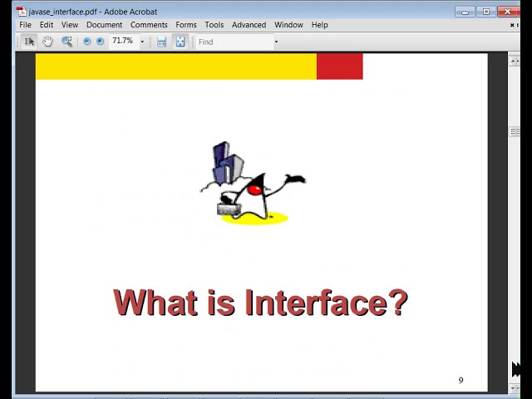Open the View menu
This screenshot has height=399, width=532.
70,25
